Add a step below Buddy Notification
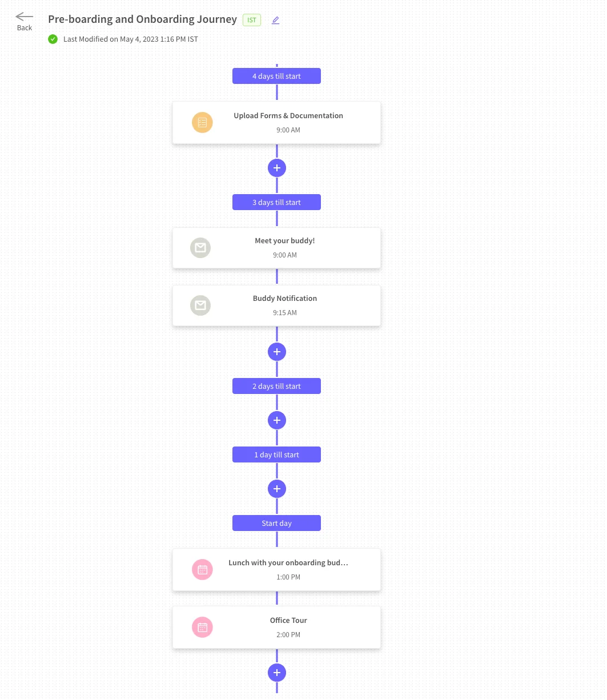 [x=277, y=352]
